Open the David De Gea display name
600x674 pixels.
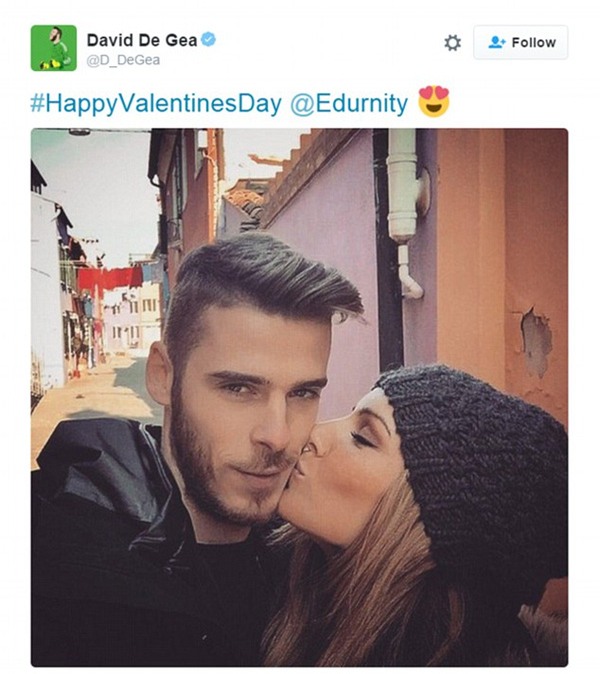pos(142,40)
